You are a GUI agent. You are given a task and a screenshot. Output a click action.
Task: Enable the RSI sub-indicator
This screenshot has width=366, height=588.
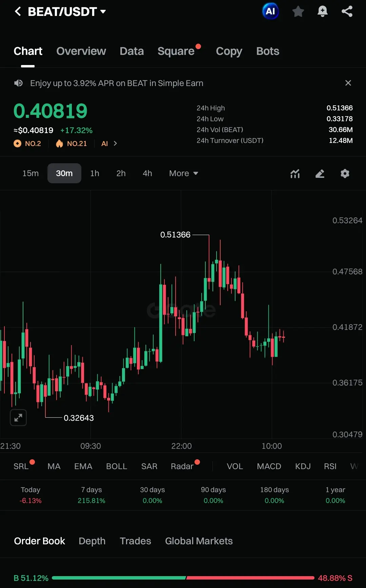click(330, 466)
